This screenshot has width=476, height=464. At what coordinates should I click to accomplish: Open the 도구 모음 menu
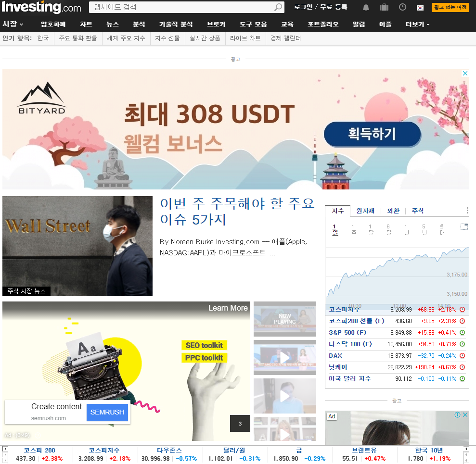coord(253,24)
